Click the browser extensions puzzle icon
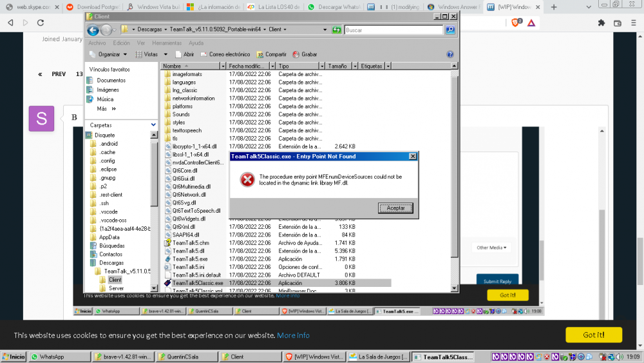 pos(601,23)
